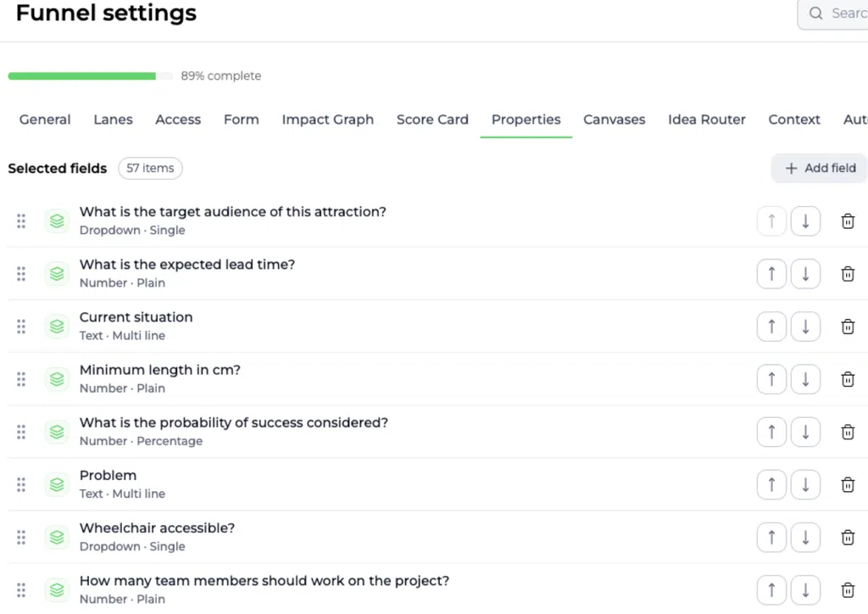
Task: Delete the Problem field
Action: (x=848, y=485)
